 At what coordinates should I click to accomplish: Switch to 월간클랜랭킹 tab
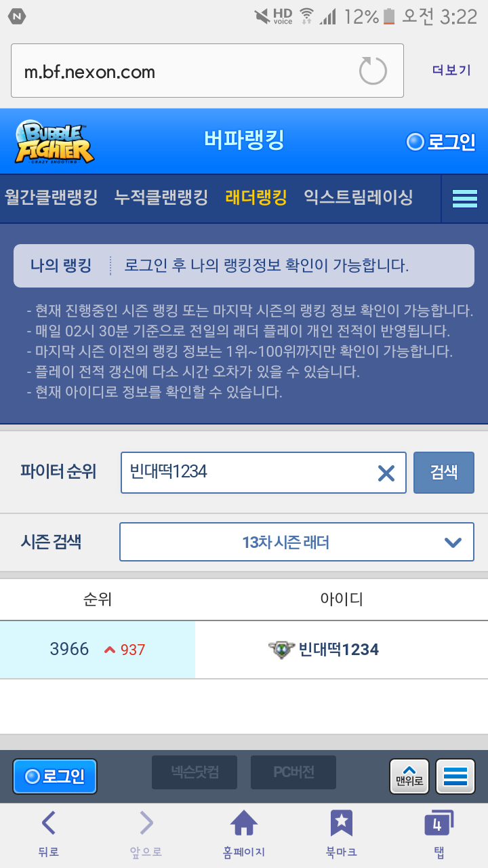(51, 197)
